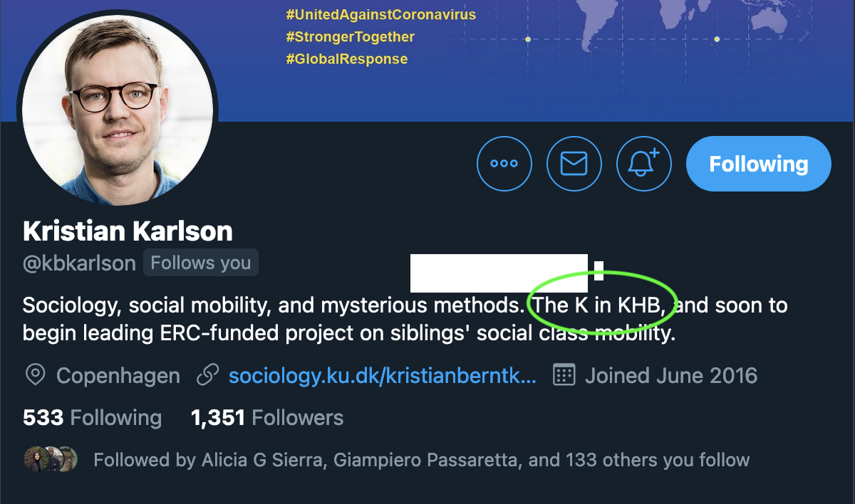Open the sociology.ku.dk profile website link
The height and width of the screenshot is (504, 855).
(383, 375)
